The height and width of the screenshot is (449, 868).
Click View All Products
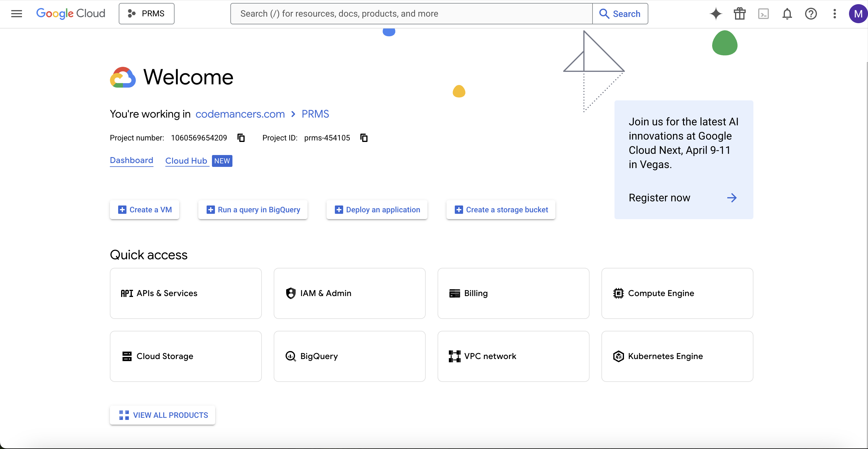(x=163, y=415)
